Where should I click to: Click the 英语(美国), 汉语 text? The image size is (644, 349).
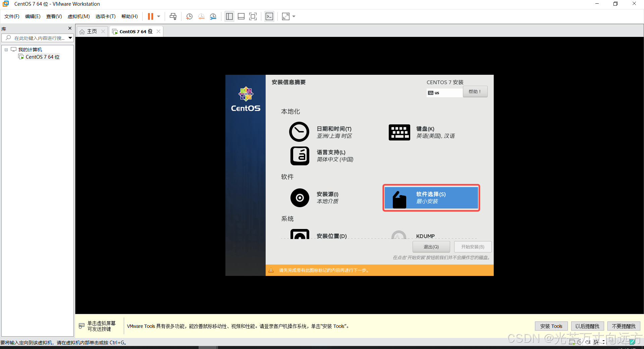pos(435,136)
